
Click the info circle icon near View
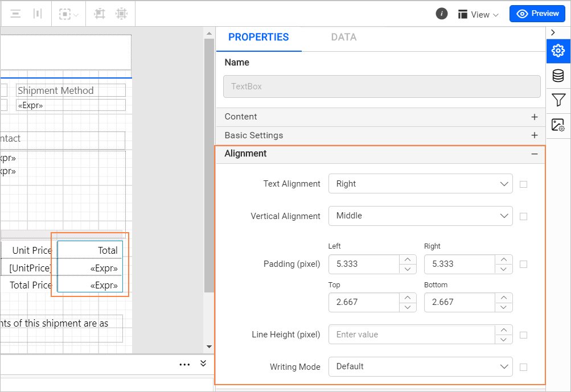click(442, 13)
